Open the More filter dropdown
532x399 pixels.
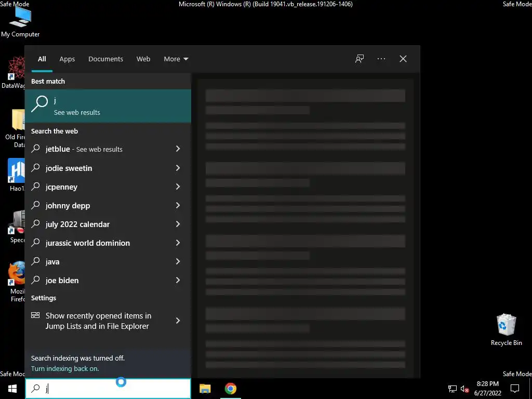click(x=176, y=59)
